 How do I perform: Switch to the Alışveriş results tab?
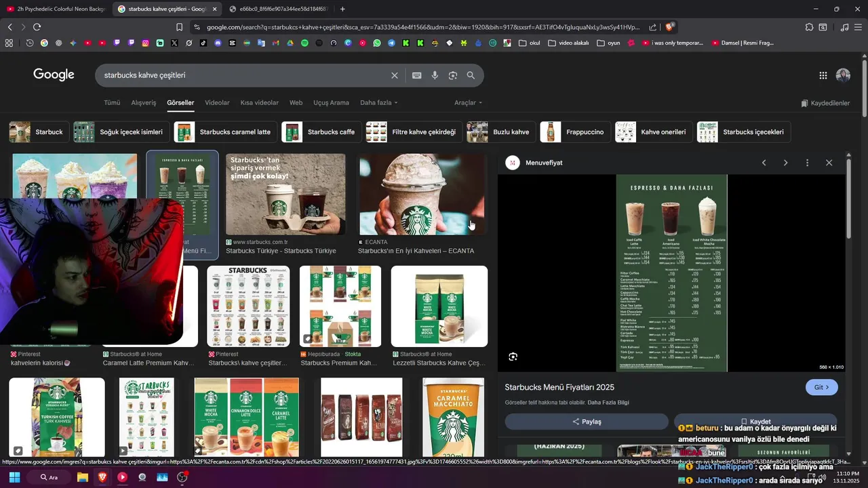coord(143,103)
